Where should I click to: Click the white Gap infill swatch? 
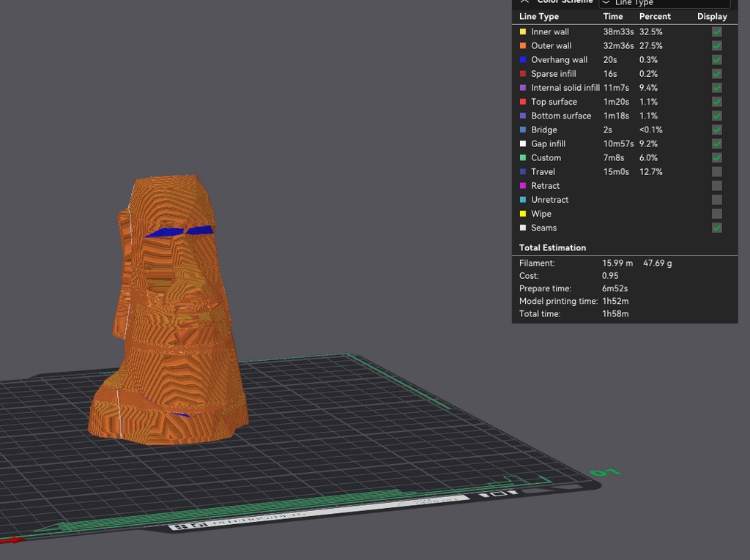(523, 143)
